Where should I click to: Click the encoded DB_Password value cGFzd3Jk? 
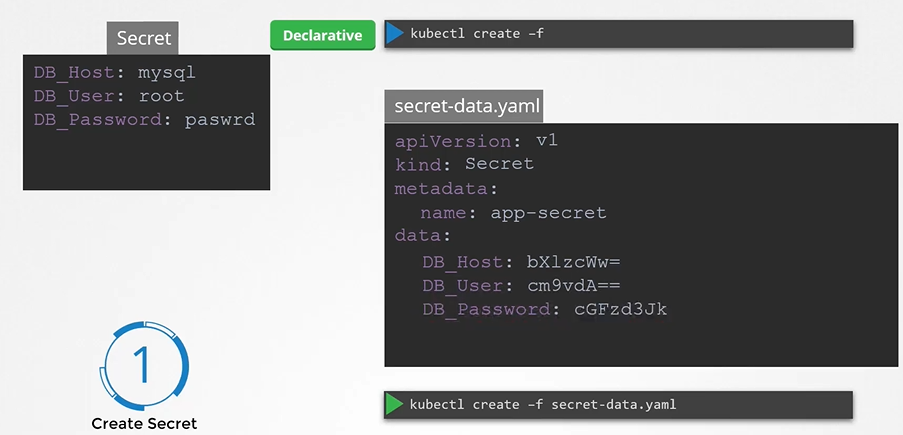click(620, 310)
